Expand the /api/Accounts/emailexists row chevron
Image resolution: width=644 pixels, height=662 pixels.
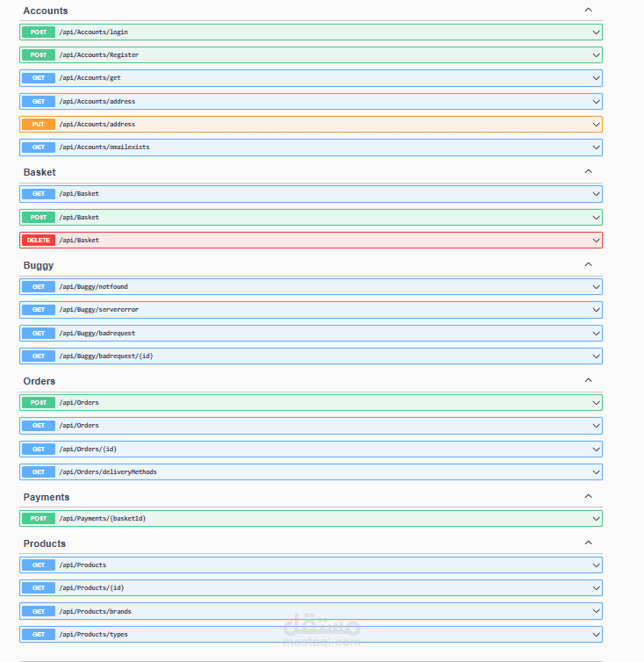pyautogui.click(x=596, y=147)
